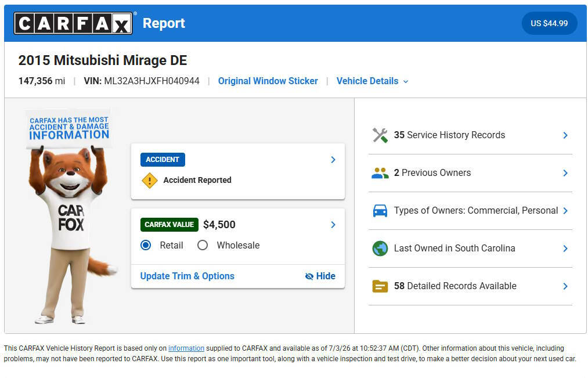Open the Original Window Sticker link
The height and width of the screenshot is (378, 588).
coord(268,81)
